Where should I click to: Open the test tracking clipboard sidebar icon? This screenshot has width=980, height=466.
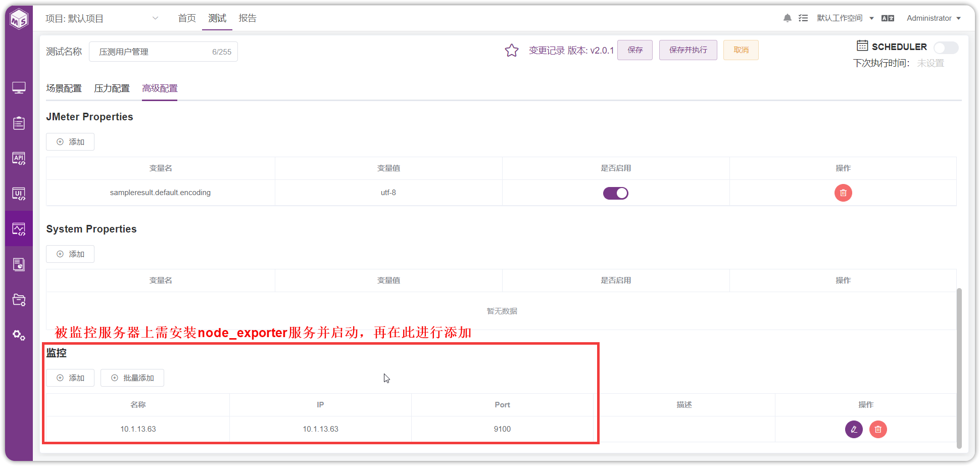pyautogui.click(x=19, y=123)
